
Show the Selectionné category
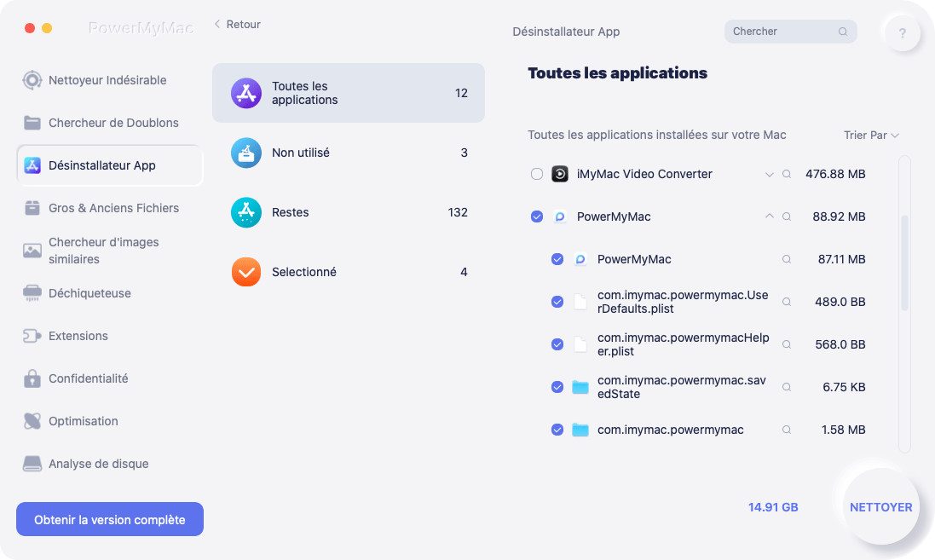pos(349,272)
